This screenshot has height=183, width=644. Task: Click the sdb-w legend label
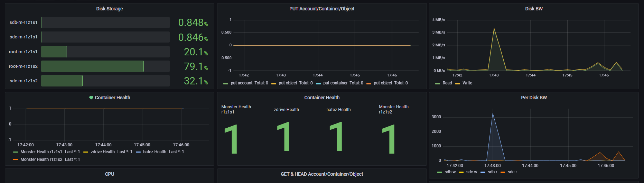click(450, 172)
